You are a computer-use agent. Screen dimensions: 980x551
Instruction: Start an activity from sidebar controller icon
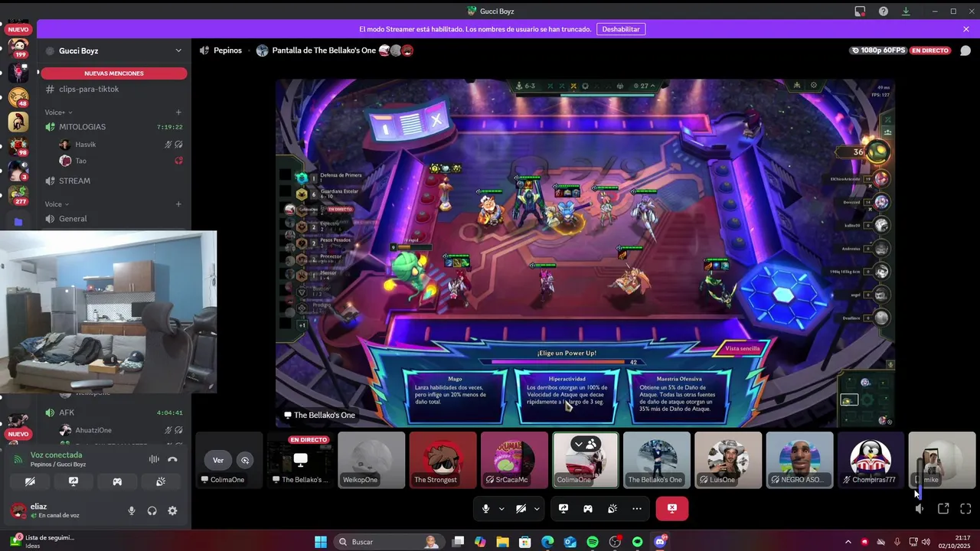pos(117,481)
